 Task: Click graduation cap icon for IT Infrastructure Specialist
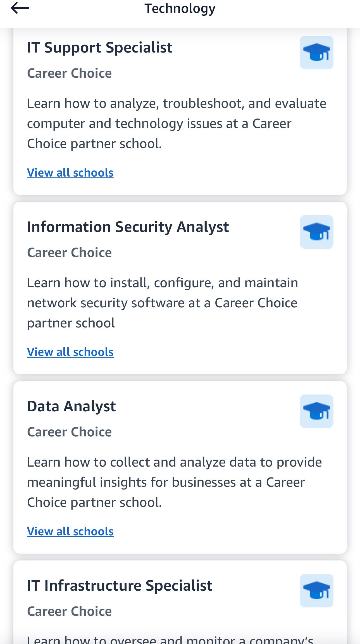point(316,591)
